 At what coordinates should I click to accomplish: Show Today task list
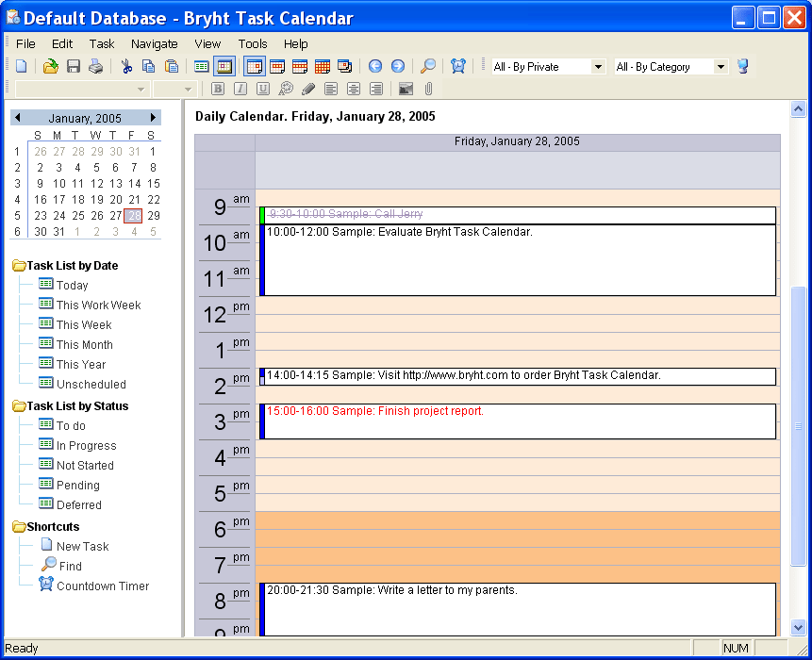pyautogui.click(x=72, y=286)
